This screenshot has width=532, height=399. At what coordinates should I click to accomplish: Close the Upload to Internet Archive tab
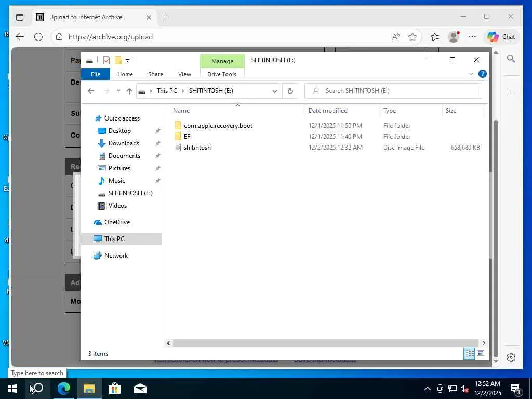click(x=149, y=17)
